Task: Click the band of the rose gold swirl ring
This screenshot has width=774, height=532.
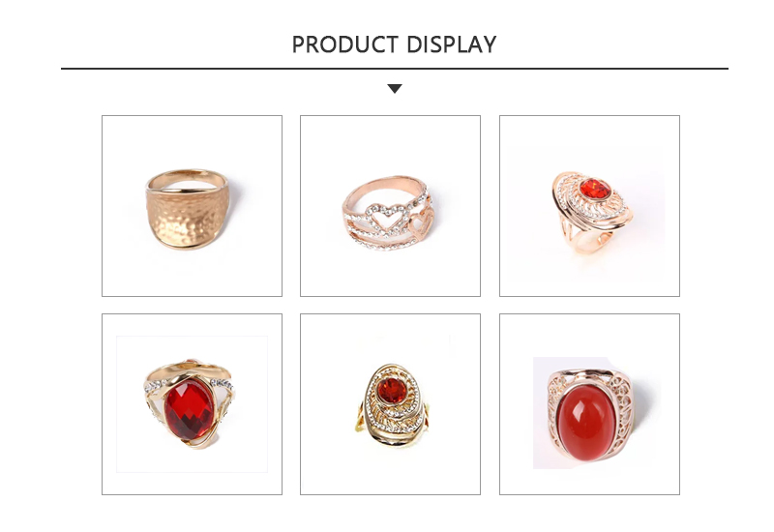Action: (585, 239)
